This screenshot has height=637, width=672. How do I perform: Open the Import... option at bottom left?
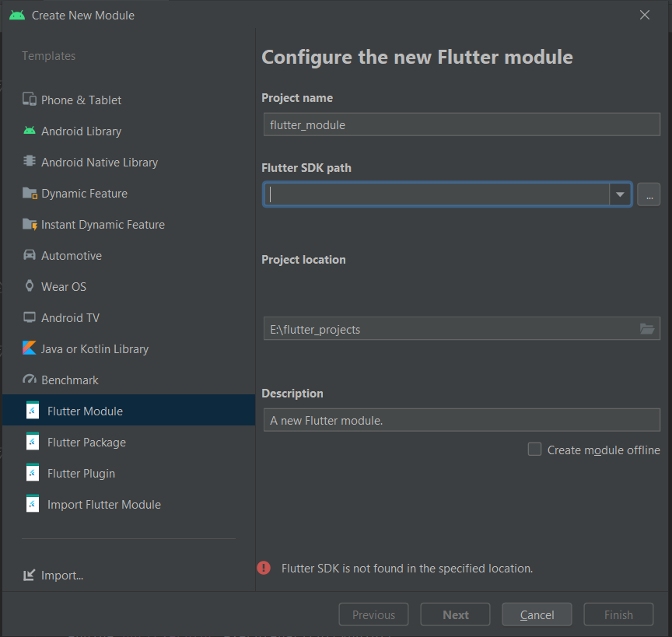[53, 576]
